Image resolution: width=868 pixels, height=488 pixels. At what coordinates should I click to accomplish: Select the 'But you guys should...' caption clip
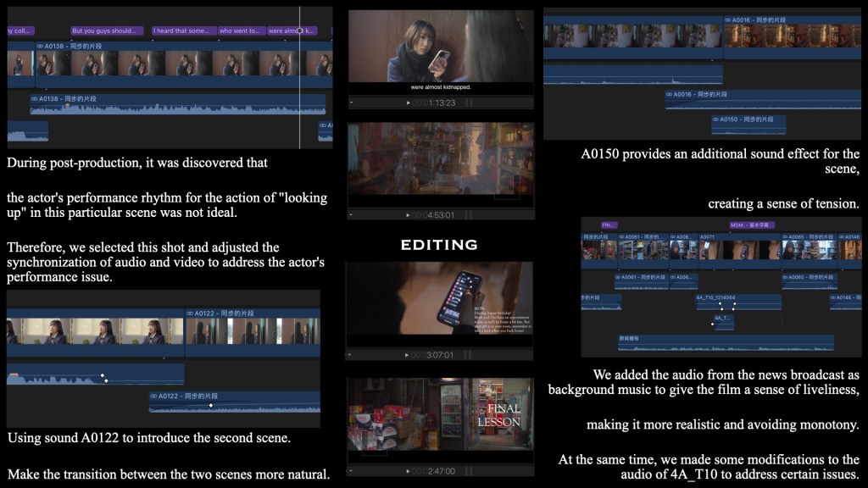tap(106, 30)
